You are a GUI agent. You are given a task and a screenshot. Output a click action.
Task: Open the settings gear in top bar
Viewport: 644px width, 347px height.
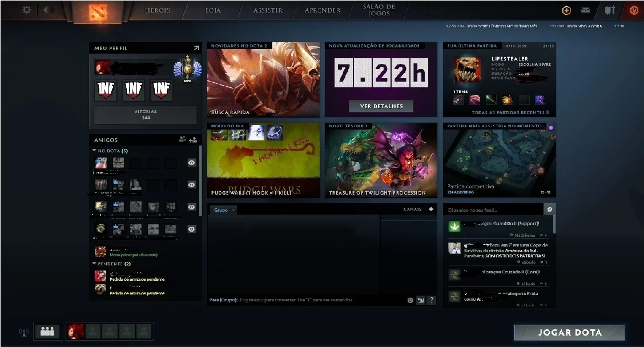tap(27, 10)
